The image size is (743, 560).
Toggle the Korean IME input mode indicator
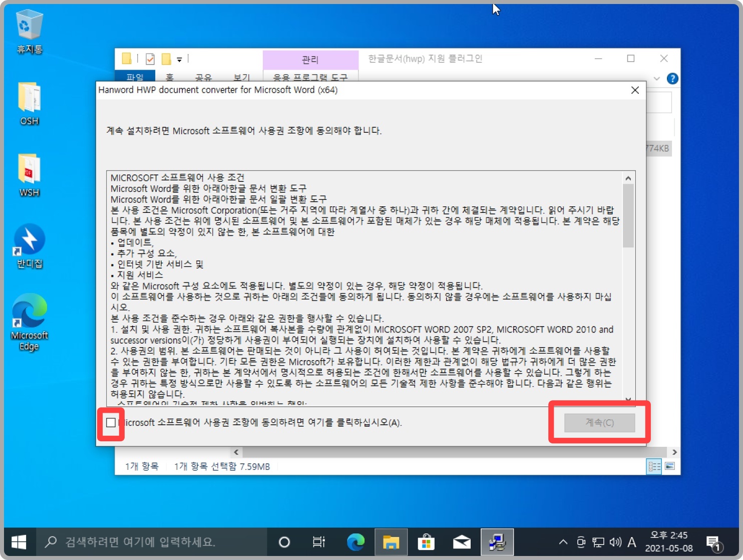(x=632, y=542)
